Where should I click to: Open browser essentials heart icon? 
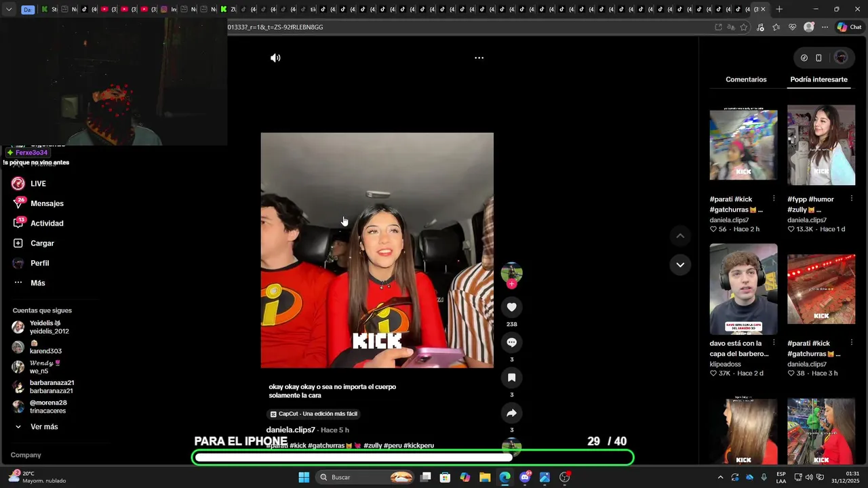(792, 27)
